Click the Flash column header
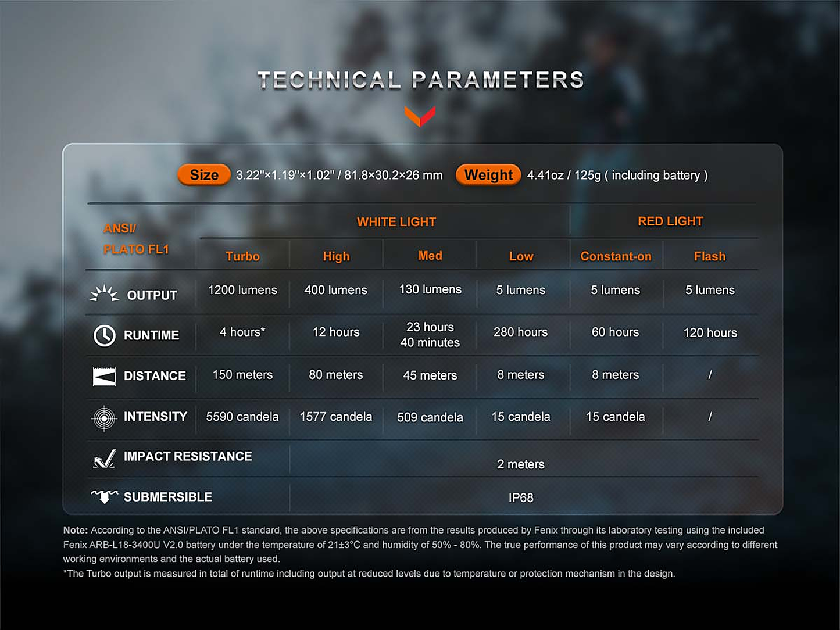This screenshot has width=840, height=630. pos(710,256)
